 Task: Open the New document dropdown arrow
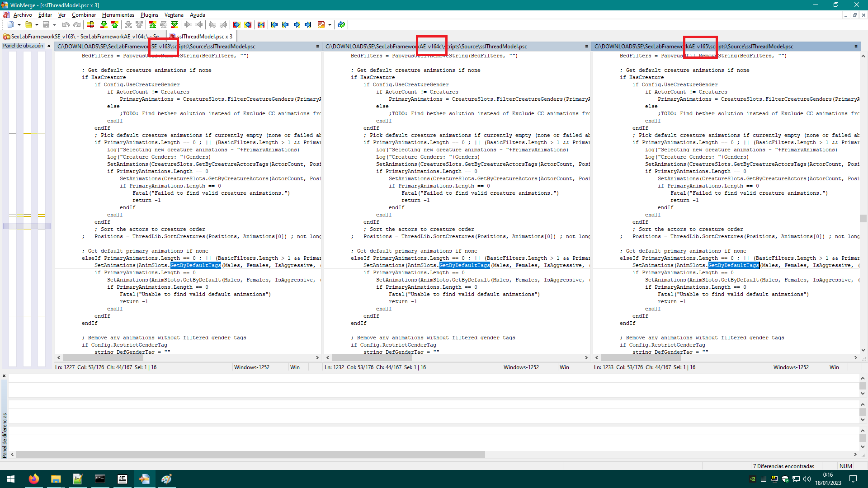[x=19, y=25]
